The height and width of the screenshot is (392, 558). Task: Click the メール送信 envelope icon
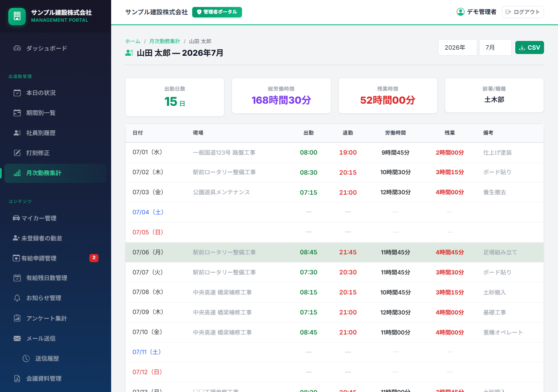click(17, 338)
